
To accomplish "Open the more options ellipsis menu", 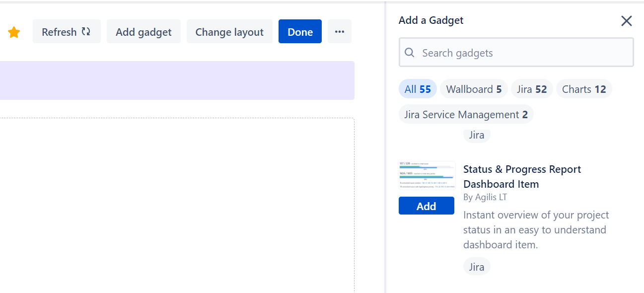I will [340, 31].
